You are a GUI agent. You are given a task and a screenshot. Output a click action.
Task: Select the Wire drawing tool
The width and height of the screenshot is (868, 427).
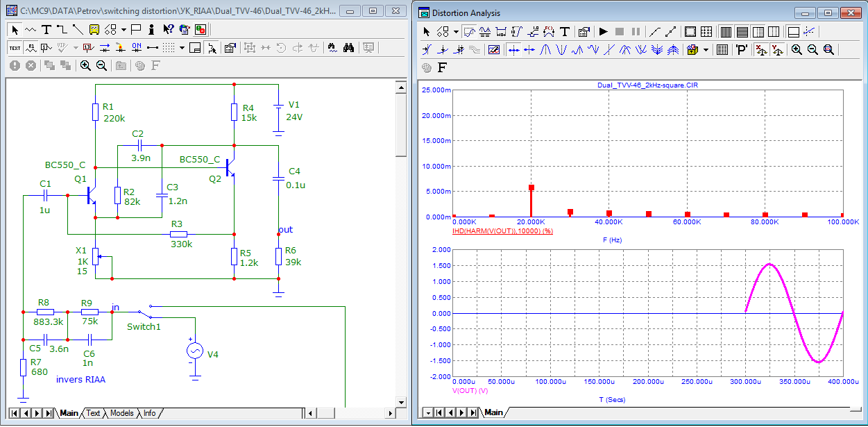[x=62, y=30]
